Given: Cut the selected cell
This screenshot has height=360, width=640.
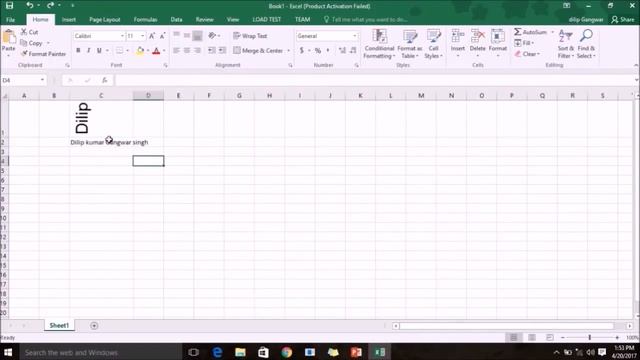Looking at the screenshot, I should point(29,32).
